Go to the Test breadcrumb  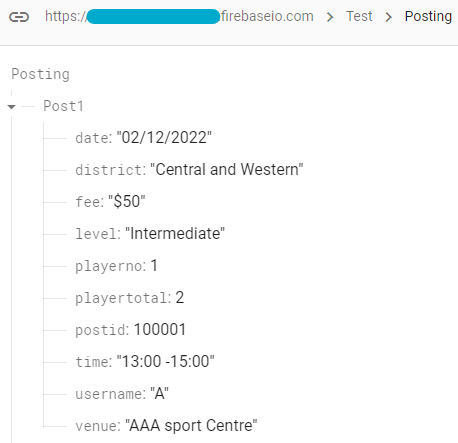coord(359,16)
